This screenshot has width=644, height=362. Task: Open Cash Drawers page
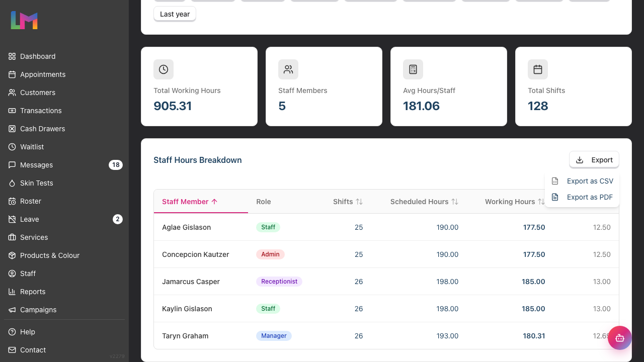point(64,129)
